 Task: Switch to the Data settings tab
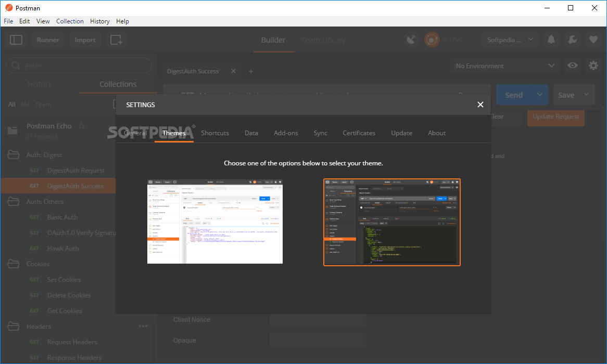click(x=251, y=133)
